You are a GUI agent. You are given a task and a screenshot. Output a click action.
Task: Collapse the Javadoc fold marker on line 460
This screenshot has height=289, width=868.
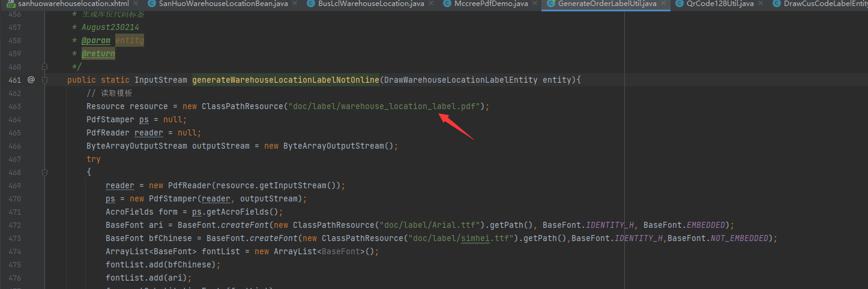(44, 67)
